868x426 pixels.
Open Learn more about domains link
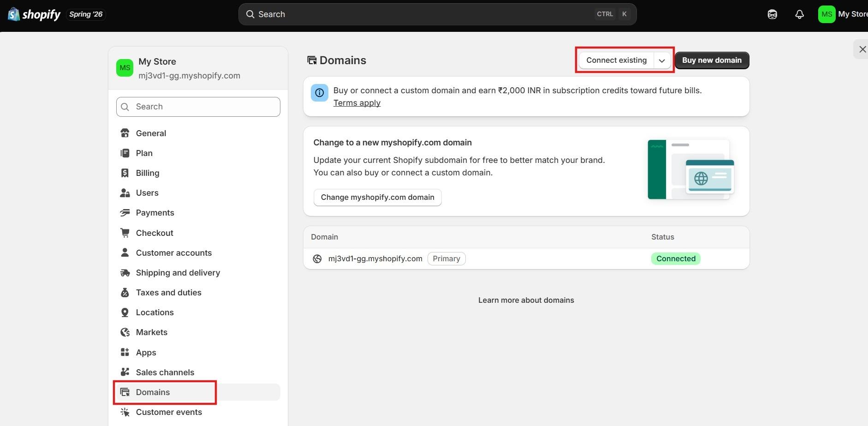tap(526, 300)
